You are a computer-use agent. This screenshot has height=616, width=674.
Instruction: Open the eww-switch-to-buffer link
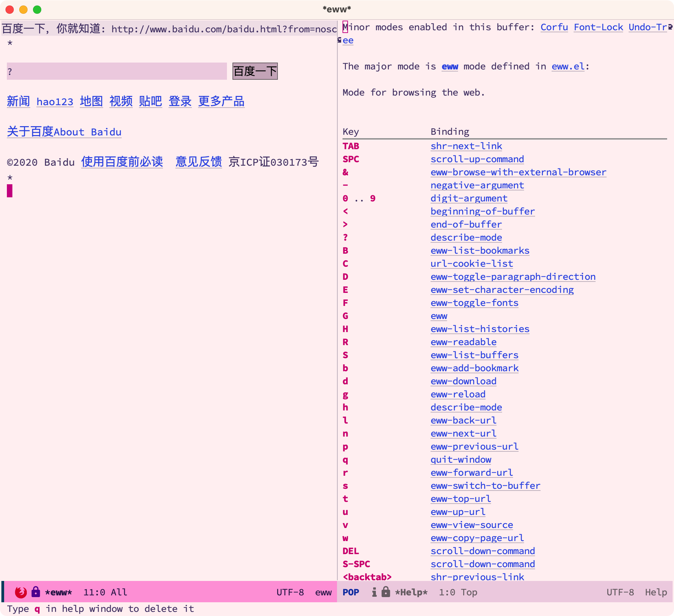pyautogui.click(x=486, y=486)
